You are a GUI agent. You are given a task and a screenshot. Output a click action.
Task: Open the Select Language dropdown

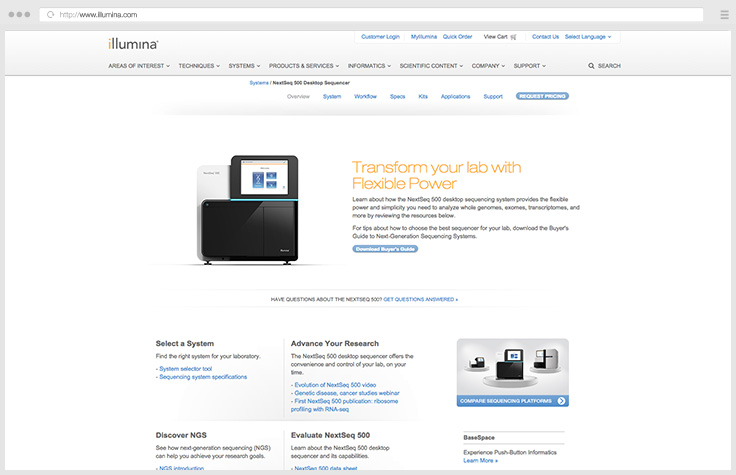click(x=587, y=37)
